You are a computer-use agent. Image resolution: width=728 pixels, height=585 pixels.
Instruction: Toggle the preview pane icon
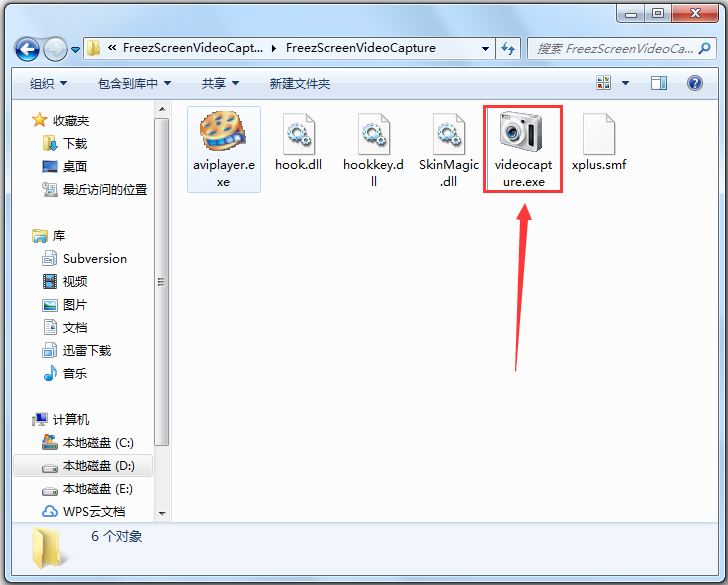click(658, 84)
